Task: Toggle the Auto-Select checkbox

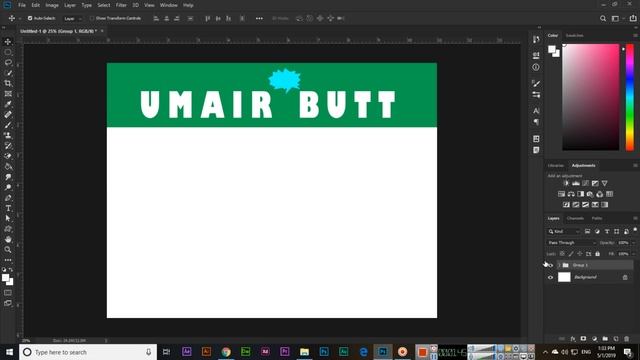Action: click(x=30, y=18)
